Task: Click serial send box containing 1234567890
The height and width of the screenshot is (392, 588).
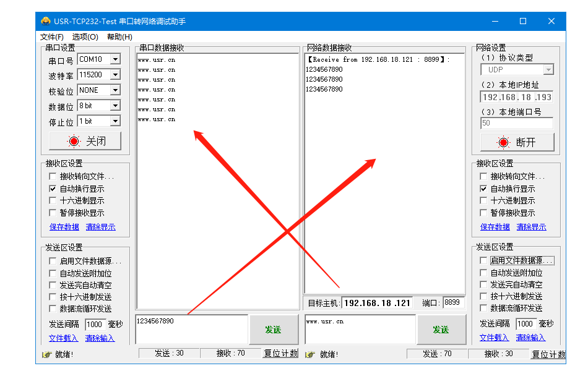Action: pos(192,330)
